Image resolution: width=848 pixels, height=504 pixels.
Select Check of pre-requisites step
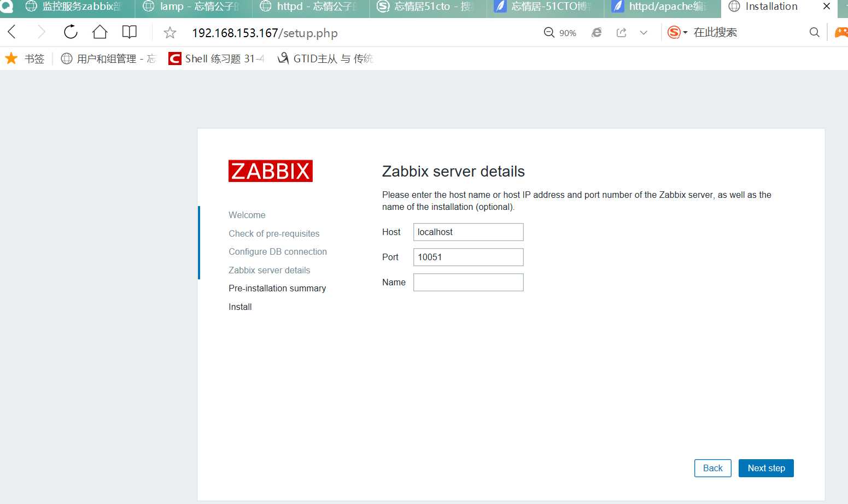click(x=274, y=233)
